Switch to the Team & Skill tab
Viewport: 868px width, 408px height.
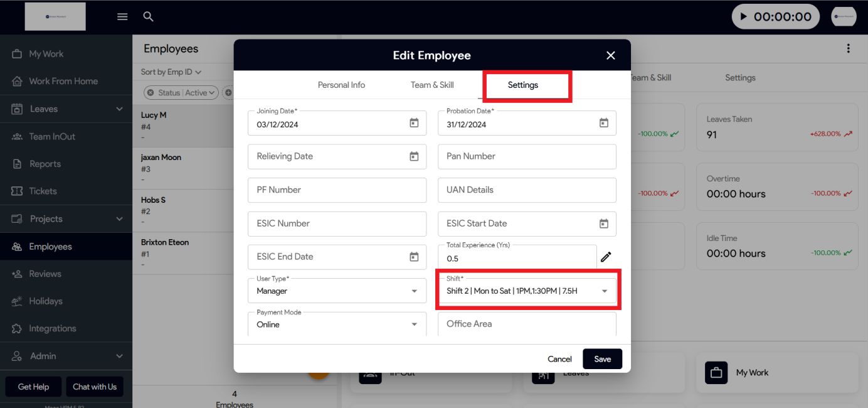point(432,85)
